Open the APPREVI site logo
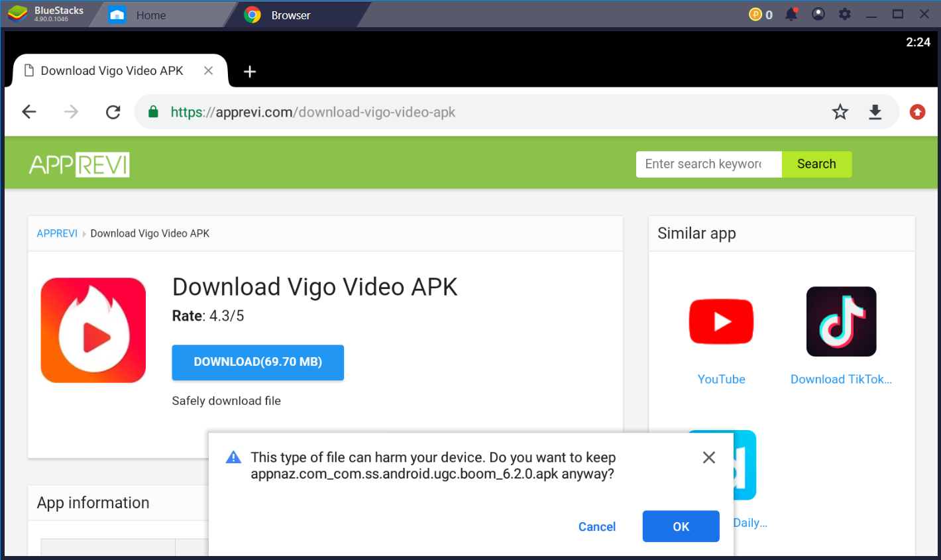 80,164
